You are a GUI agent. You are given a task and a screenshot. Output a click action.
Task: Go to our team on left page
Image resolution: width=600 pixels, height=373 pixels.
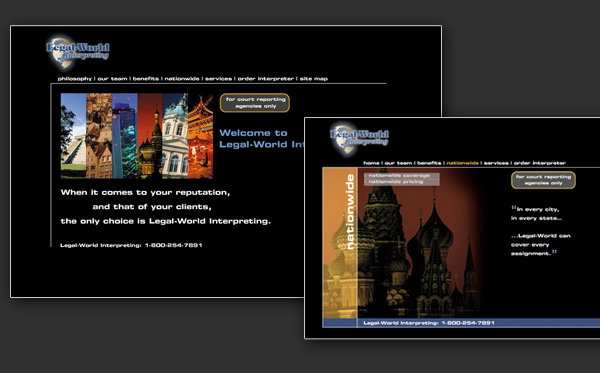coord(112,79)
